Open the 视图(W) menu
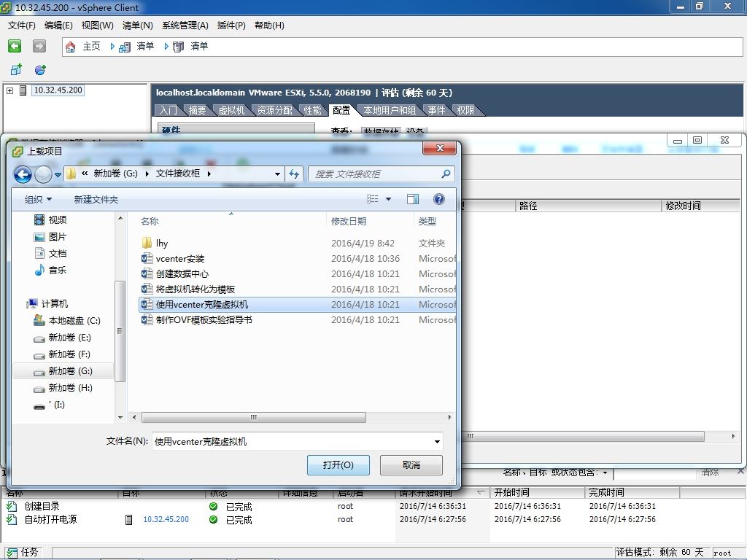Viewport: 747px width, 560px height. coord(97,26)
